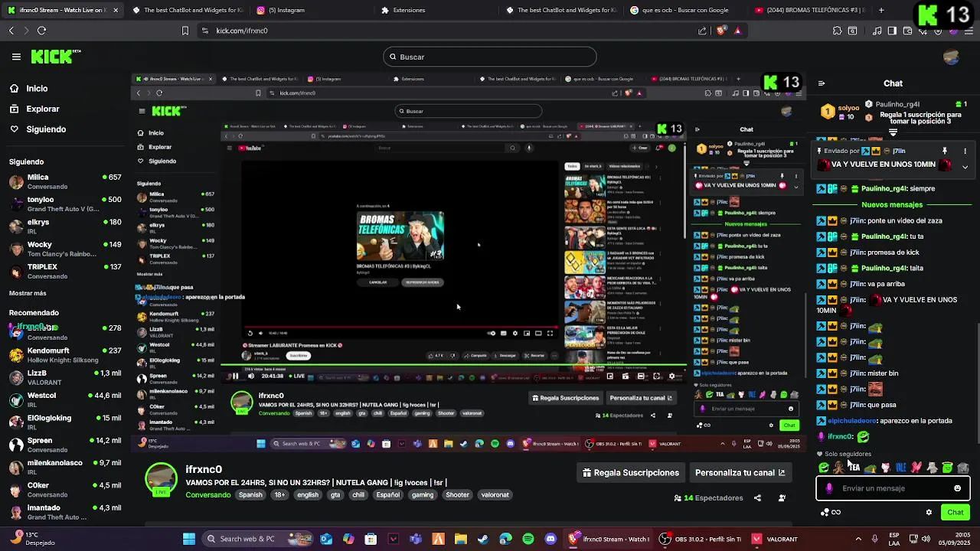Screen dimensions: 980x551
Task: Open Milica channel in the Siguiendo list
Action: point(64,181)
